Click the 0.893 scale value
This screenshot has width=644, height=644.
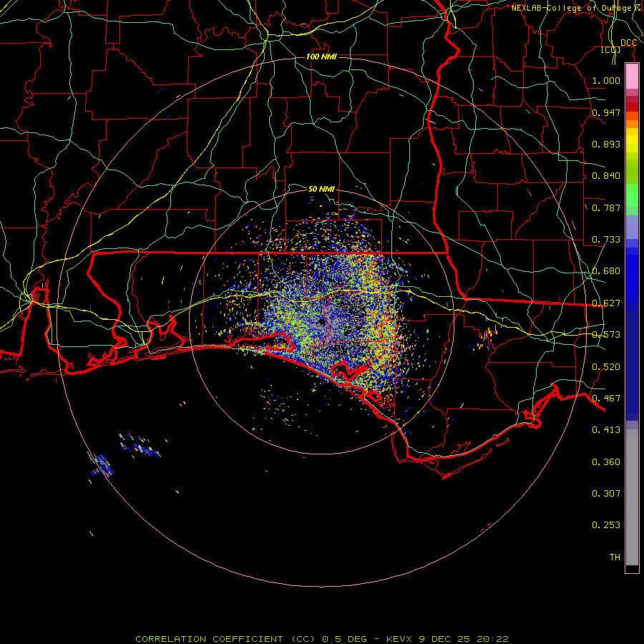pyautogui.click(x=606, y=144)
